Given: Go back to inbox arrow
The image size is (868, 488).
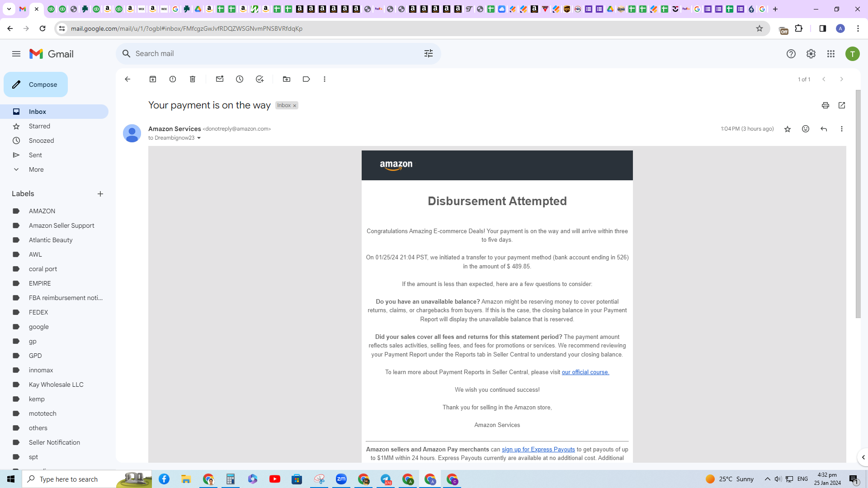Looking at the screenshot, I should pos(127,79).
